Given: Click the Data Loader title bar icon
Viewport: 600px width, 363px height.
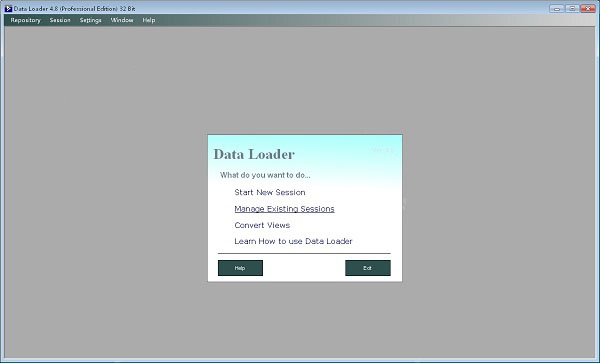Looking at the screenshot, I should point(8,8).
